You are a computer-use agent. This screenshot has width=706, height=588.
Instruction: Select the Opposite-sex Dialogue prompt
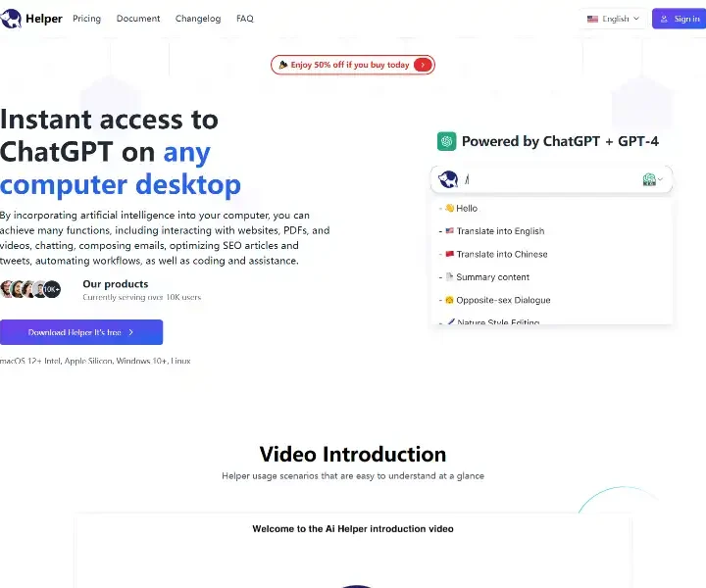[x=551, y=300]
